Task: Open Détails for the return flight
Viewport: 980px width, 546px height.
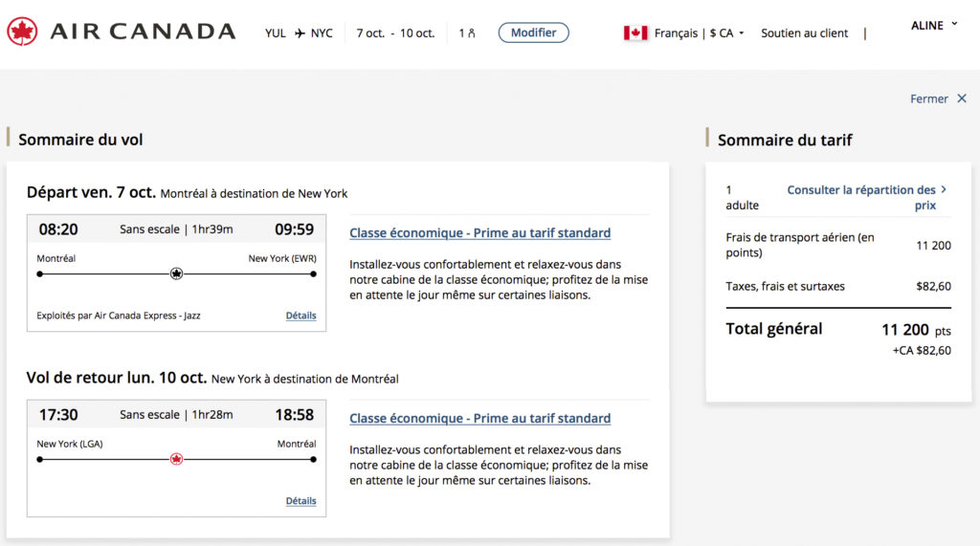Action: [x=301, y=501]
